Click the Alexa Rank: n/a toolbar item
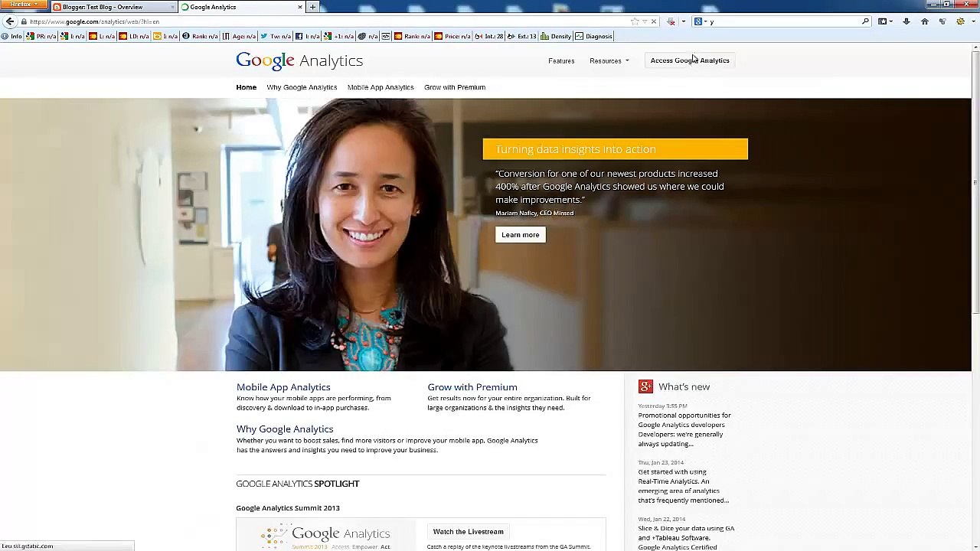This screenshot has width=980, height=551. (x=200, y=36)
